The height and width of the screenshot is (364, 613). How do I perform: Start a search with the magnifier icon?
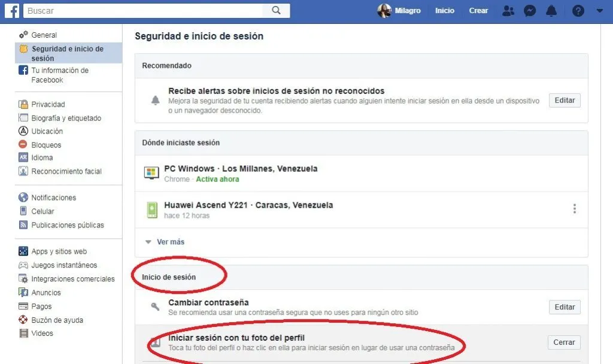(x=277, y=10)
